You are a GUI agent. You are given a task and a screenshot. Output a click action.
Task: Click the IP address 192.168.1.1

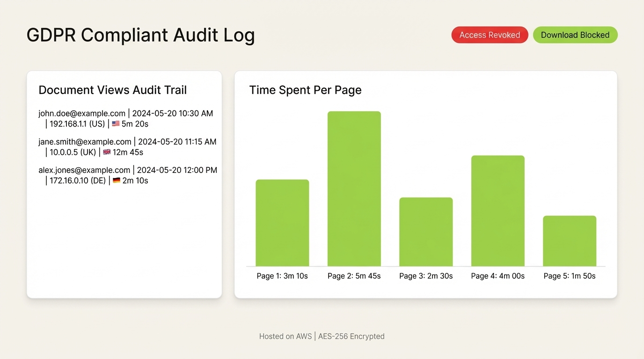tap(68, 124)
